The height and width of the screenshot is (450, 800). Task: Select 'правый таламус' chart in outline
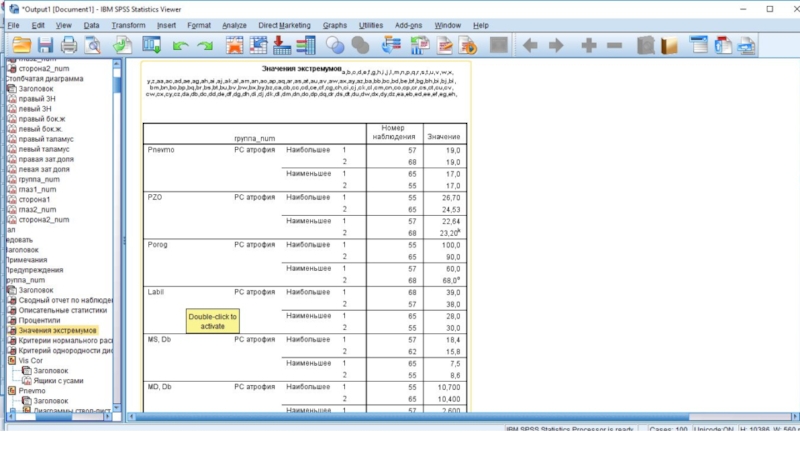(47, 139)
